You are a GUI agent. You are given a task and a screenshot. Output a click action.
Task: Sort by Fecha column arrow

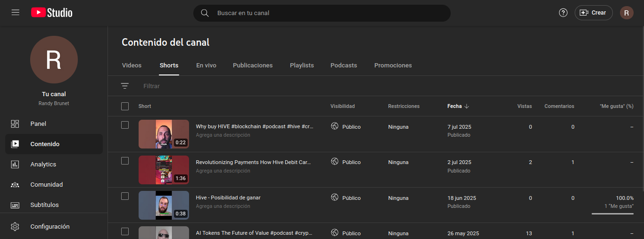(467, 106)
